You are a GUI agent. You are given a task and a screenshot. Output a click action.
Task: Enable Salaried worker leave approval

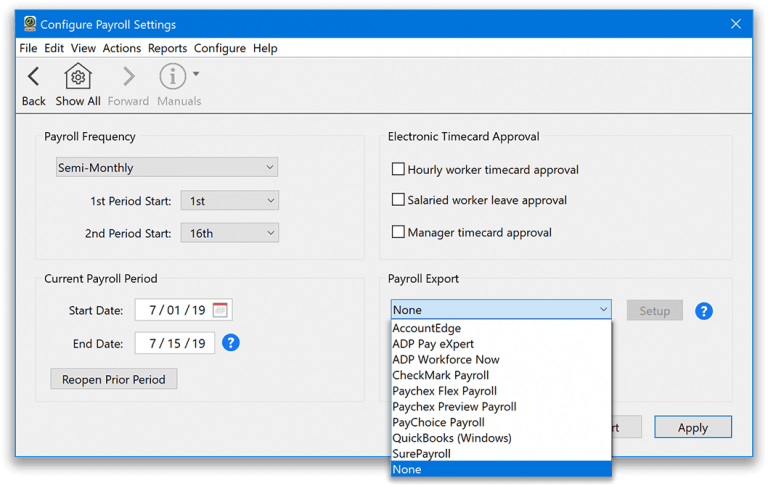tap(398, 200)
